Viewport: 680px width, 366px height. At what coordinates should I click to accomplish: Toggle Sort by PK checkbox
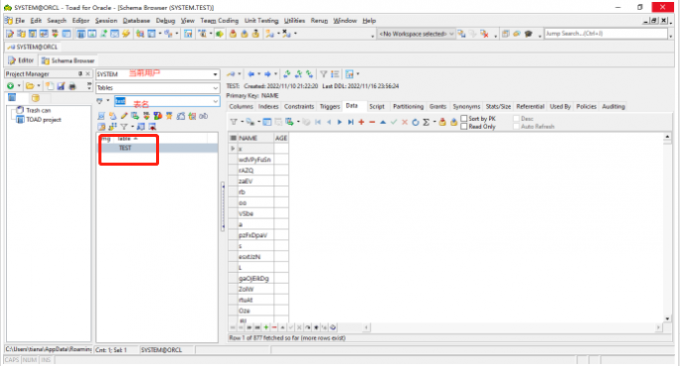click(x=464, y=118)
